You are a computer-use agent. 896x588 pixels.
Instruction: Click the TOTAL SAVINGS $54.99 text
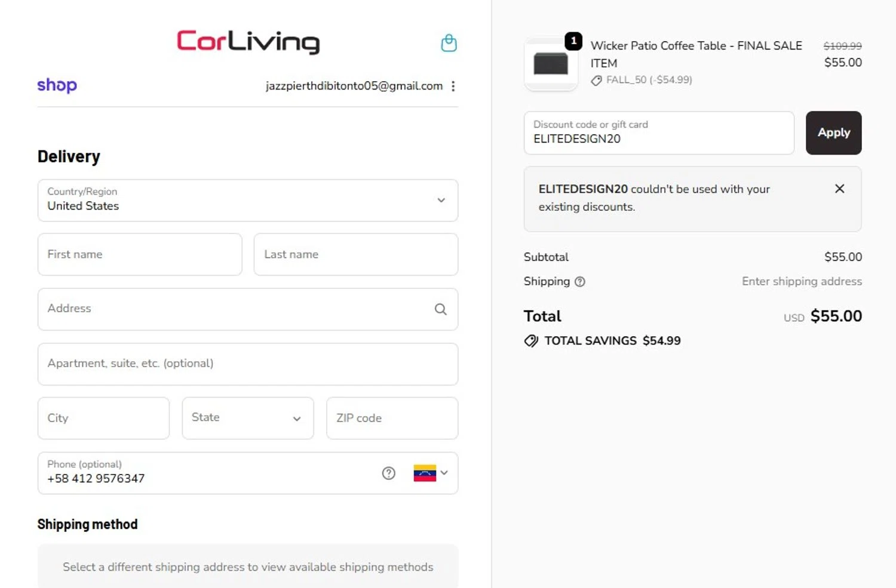612,341
